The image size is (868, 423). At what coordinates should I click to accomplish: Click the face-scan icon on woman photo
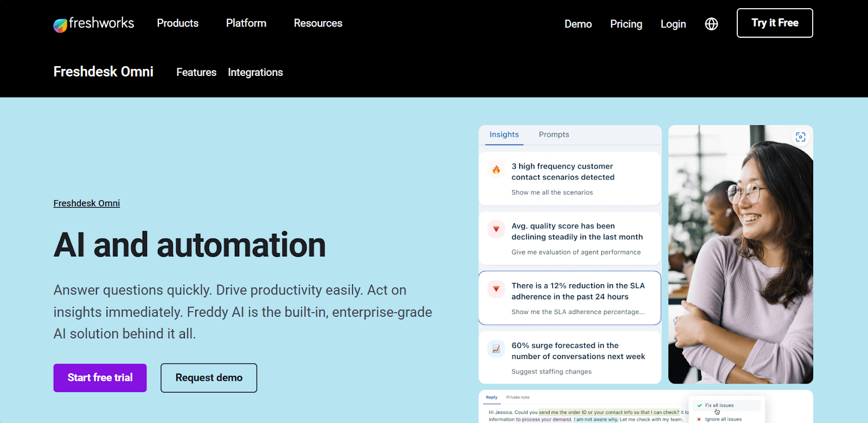[800, 137]
